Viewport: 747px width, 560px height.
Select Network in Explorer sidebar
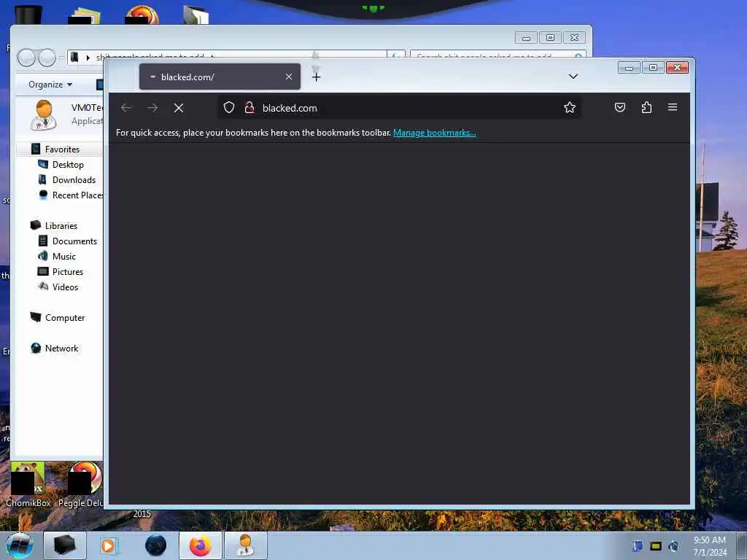coord(61,348)
